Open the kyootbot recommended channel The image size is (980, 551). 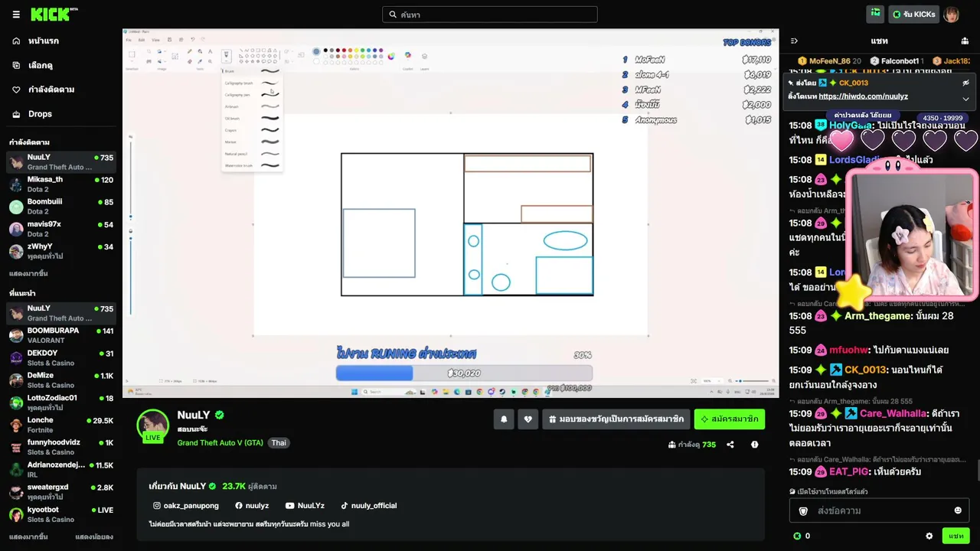tap(61, 514)
